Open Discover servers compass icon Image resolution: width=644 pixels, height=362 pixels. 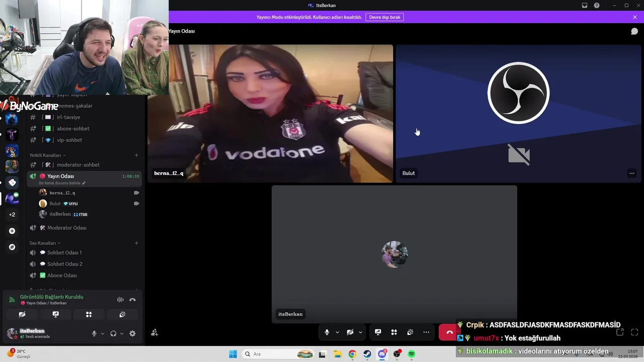pos(12,247)
